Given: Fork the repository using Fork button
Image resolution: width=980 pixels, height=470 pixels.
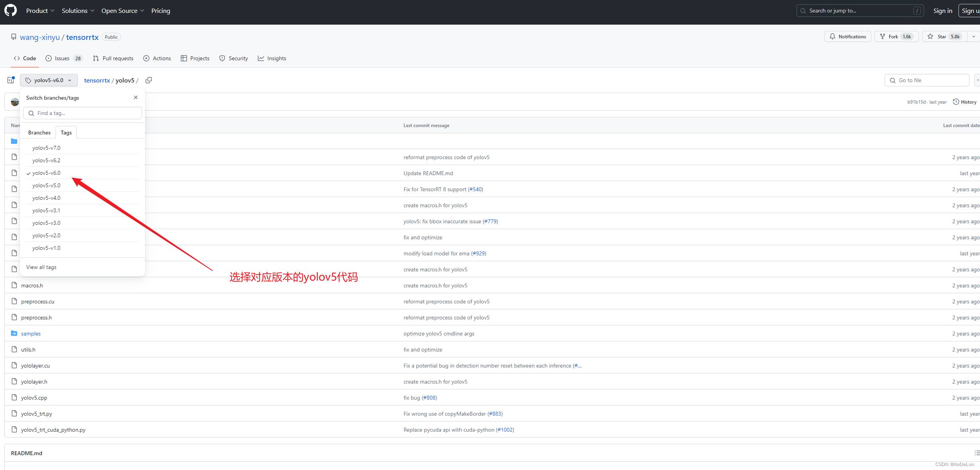Looking at the screenshot, I should point(896,36).
